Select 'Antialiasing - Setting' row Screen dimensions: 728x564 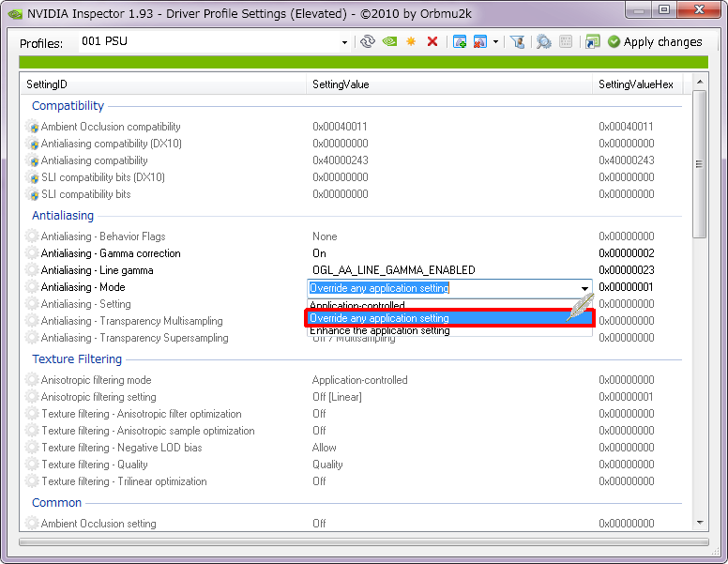[352, 304]
